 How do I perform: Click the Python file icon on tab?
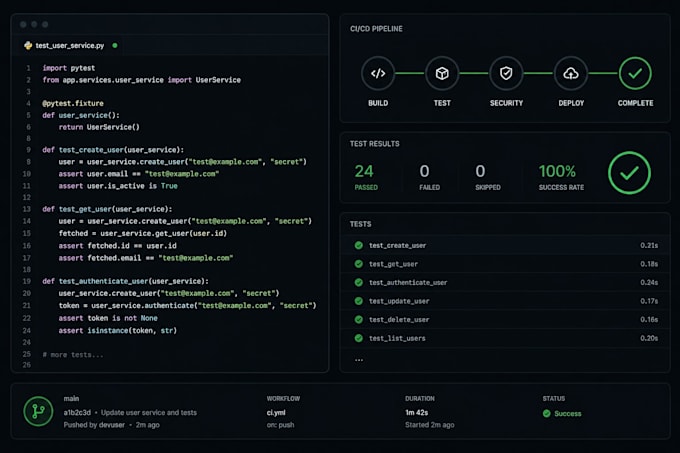(28, 46)
